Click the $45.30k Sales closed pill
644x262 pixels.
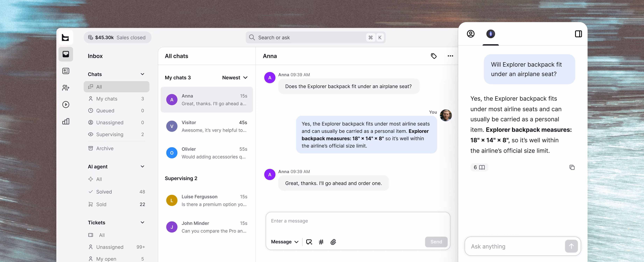click(x=117, y=37)
